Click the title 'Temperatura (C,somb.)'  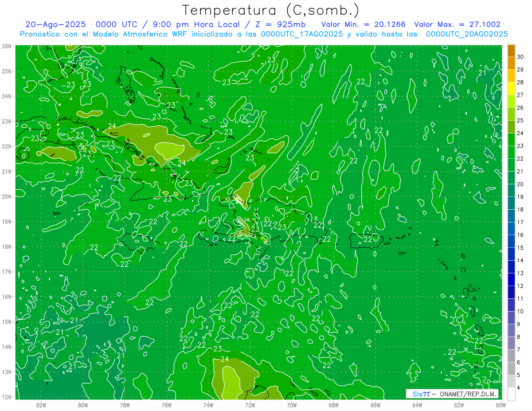pyautogui.click(x=271, y=10)
